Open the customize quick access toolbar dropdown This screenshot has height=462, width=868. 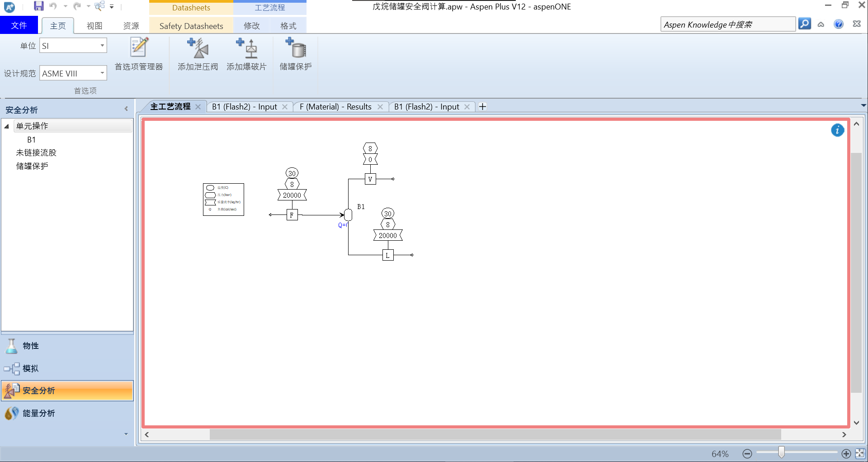[x=112, y=7]
